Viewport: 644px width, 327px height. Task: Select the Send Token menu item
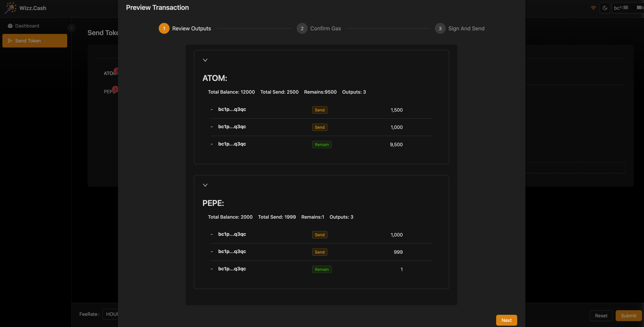point(35,41)
